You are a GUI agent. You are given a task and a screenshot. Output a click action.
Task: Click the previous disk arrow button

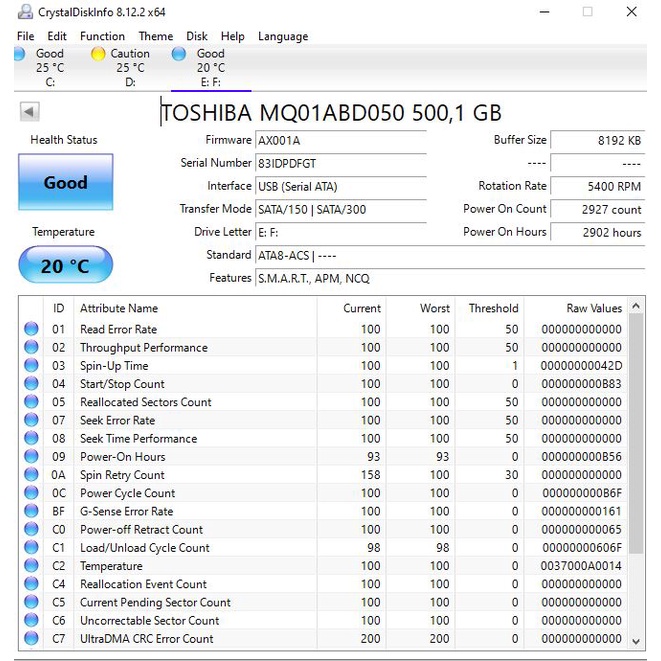tap(29, 112)
